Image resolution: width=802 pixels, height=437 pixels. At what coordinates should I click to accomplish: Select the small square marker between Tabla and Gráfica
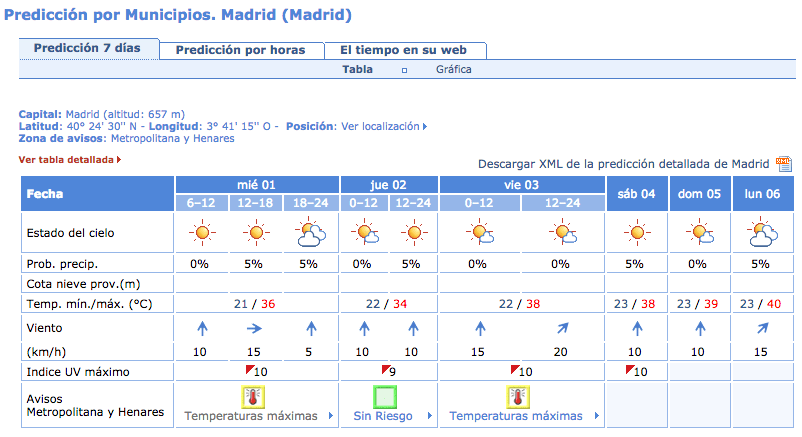point(404,71)
